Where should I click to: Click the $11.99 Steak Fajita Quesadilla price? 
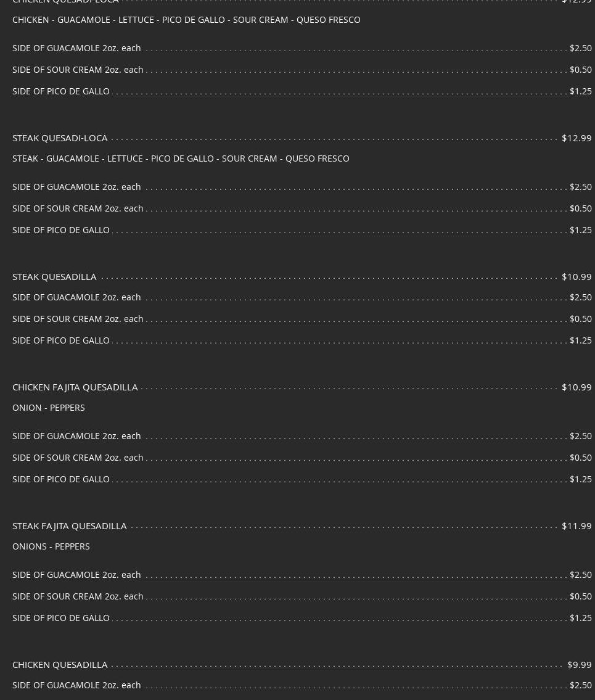577,526
